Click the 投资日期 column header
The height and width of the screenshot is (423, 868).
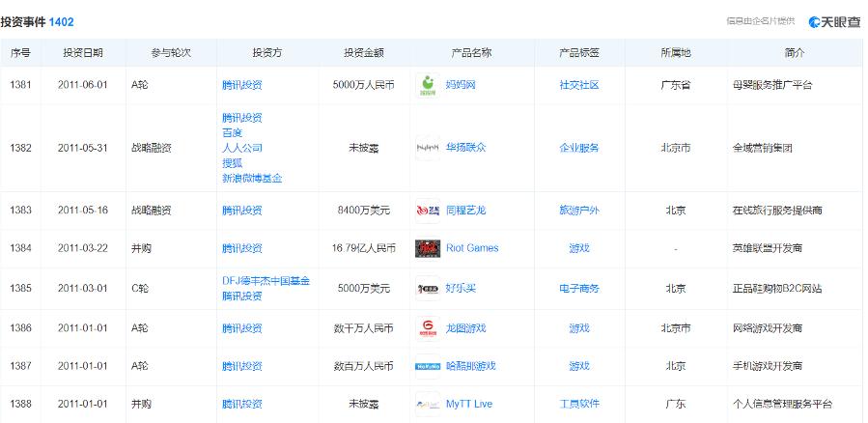(x=83, y=53)
